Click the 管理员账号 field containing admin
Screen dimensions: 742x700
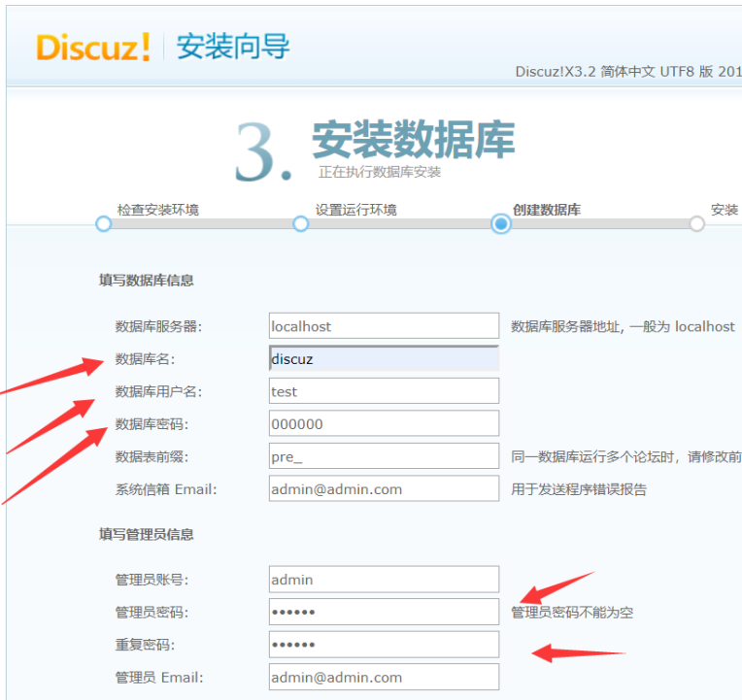[384, 580]
